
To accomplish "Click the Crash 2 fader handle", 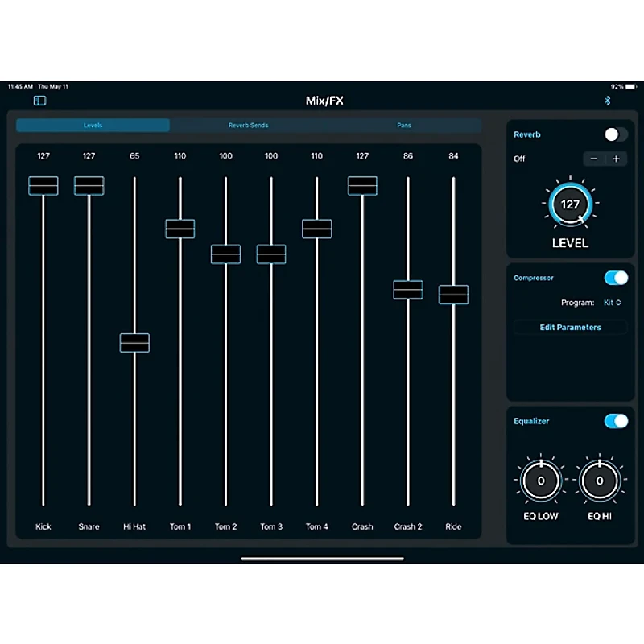I will point(408,290).
